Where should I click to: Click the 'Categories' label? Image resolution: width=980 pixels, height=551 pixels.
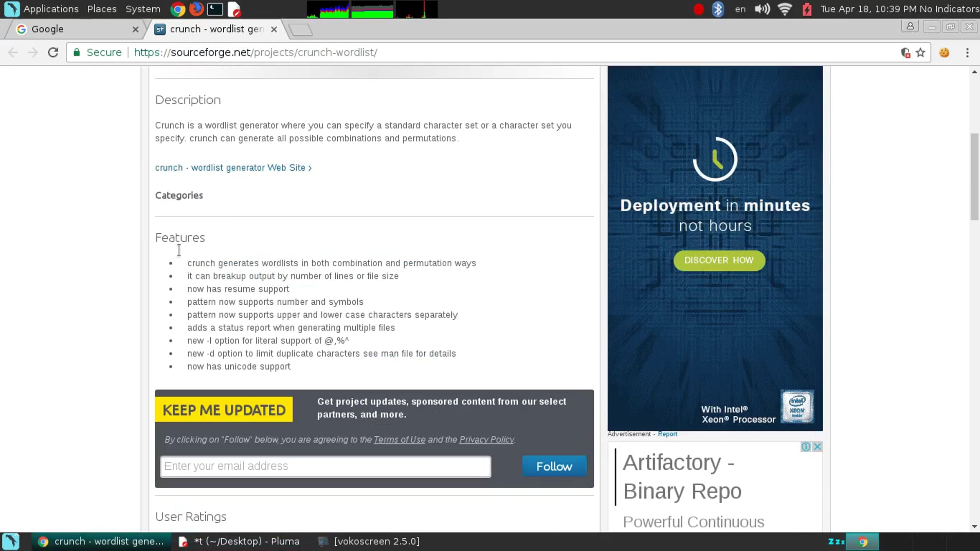click(179, 195)
